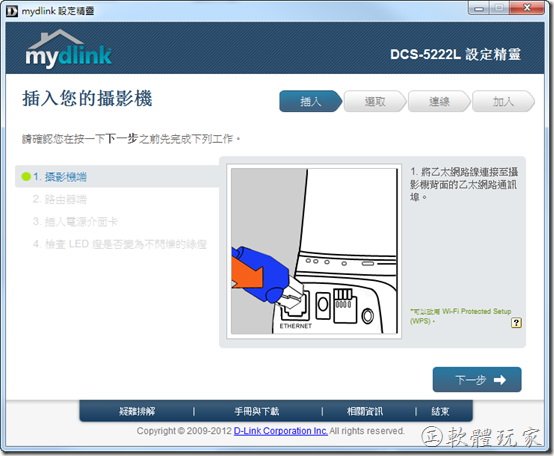Click the Wi-Fi Protected Setup (WPS) note
Screen dimensions: 554x456
460,316
